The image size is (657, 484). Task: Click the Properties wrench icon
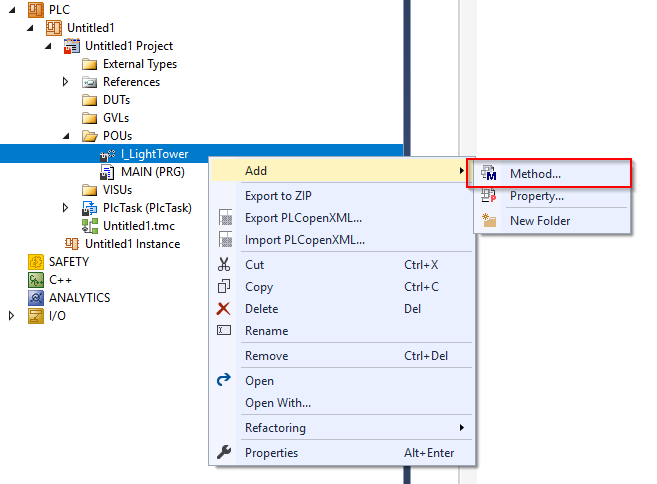(224, 452)
